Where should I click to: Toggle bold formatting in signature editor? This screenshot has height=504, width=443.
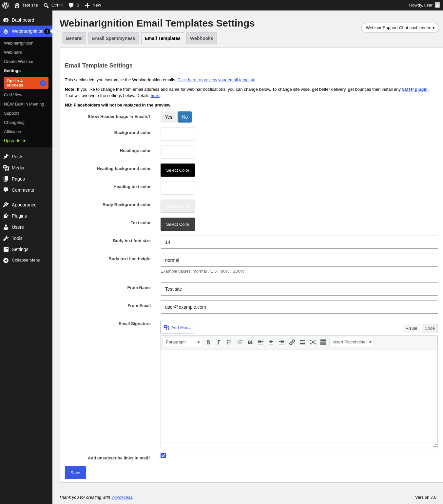208,342
